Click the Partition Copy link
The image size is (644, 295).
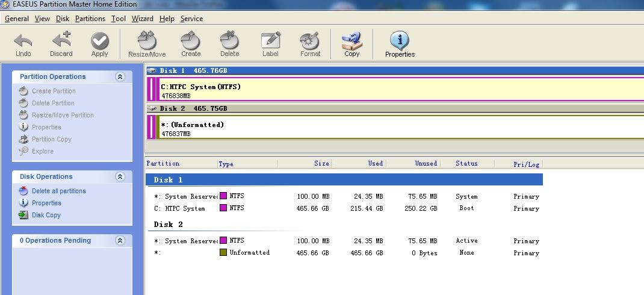[x=52, y=139]
